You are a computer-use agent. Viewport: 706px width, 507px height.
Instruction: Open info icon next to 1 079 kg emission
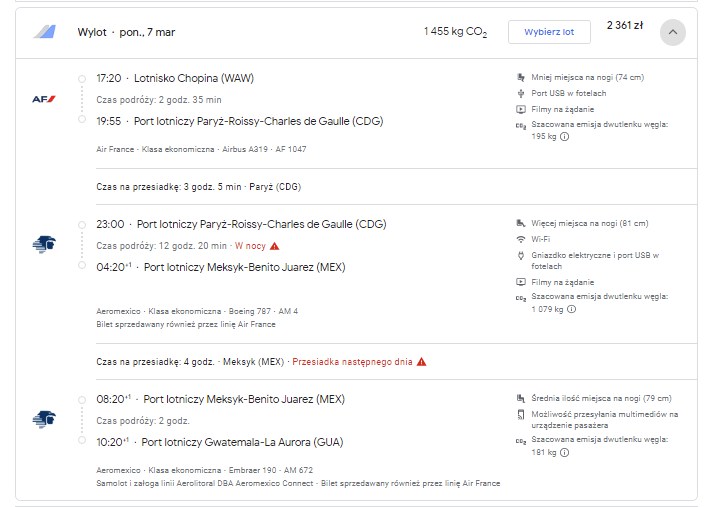pyautogui.click(x=571, y=309)
